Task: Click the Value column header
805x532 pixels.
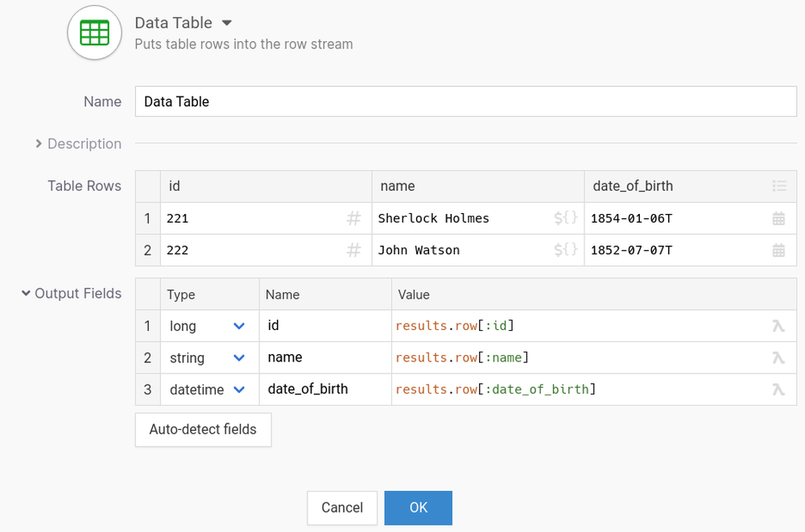Action: (x=594, y=295)
